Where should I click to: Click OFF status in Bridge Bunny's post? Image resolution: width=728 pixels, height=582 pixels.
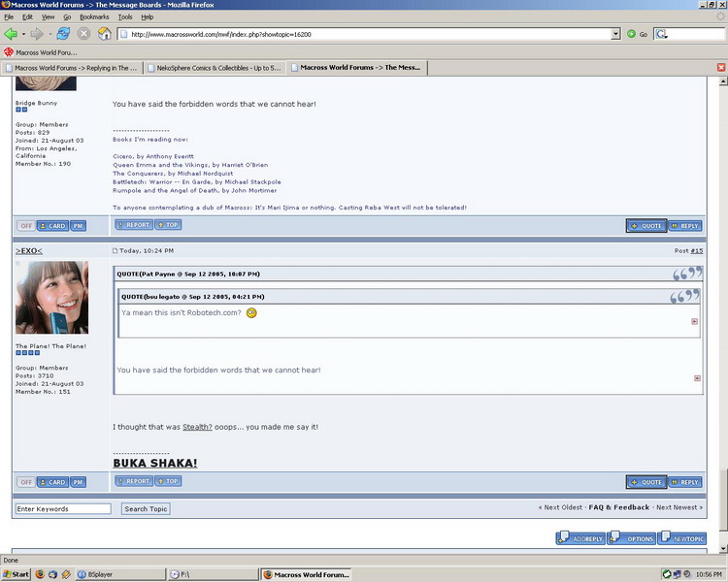coord(26,226)
